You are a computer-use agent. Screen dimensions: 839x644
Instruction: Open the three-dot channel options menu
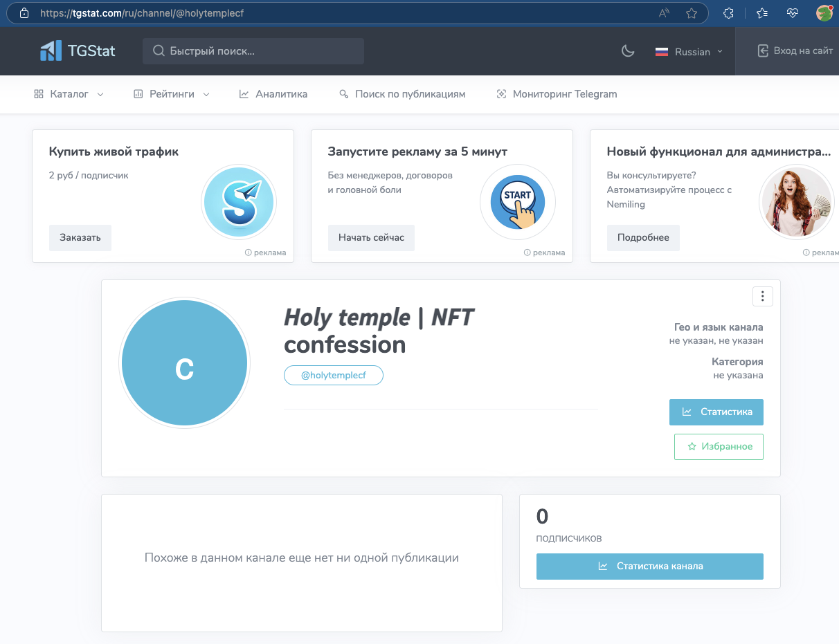[762, 296]
